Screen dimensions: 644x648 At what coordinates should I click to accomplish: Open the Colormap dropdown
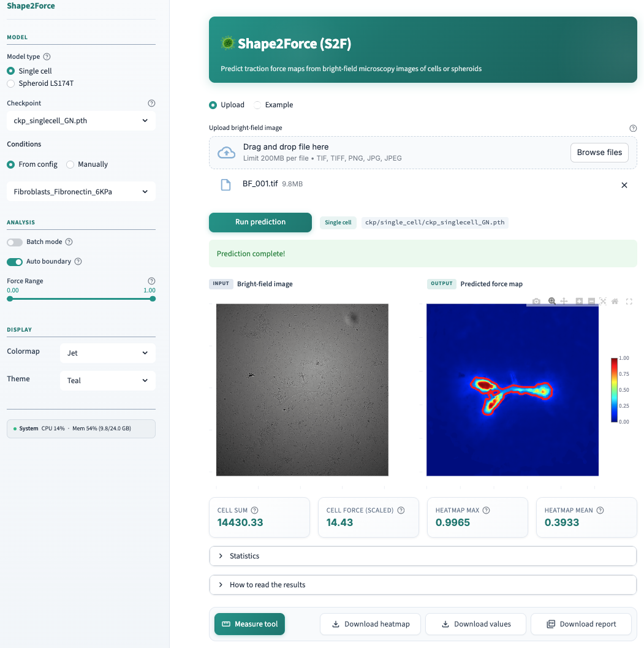point(107,353)
